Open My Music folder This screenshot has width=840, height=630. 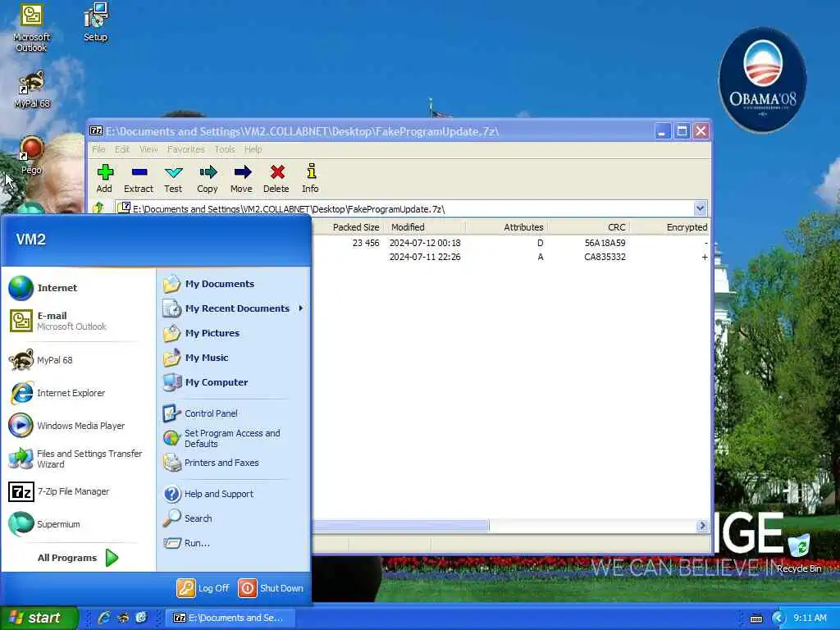[x=233, y=358]
